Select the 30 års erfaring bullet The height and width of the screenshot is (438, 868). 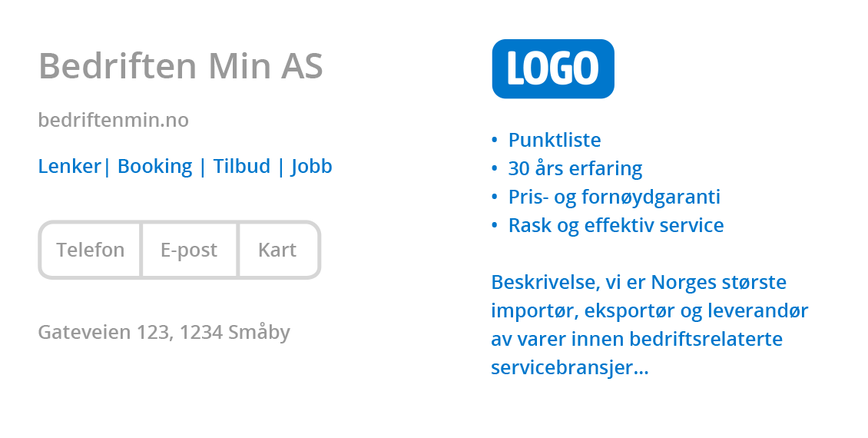point(575,169)
